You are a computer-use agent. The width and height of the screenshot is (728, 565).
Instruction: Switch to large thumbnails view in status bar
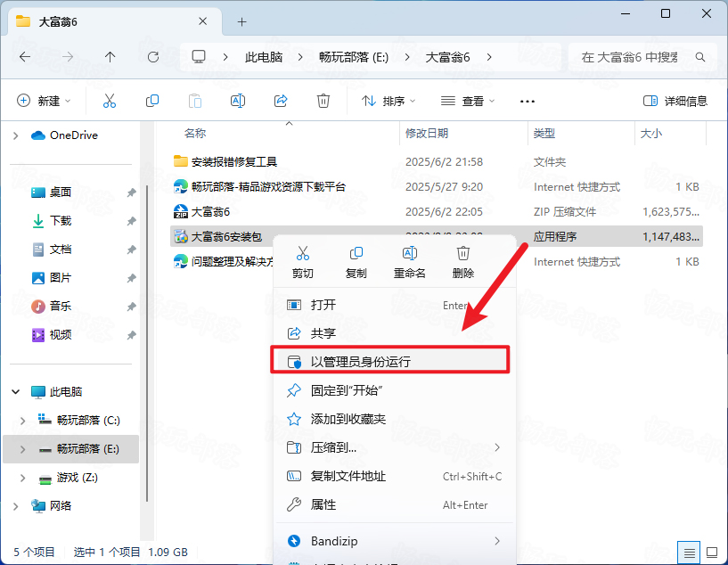[712, 553]
